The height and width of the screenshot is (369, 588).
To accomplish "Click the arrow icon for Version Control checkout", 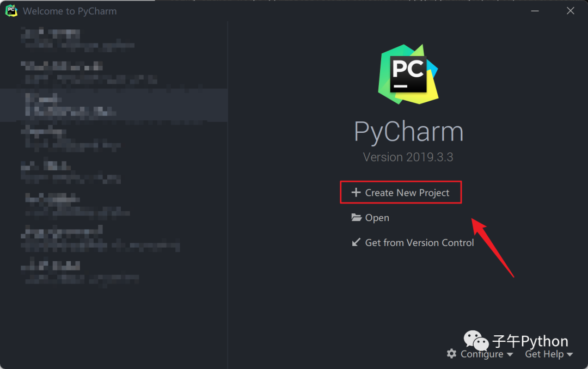I will tap(356, 242).
